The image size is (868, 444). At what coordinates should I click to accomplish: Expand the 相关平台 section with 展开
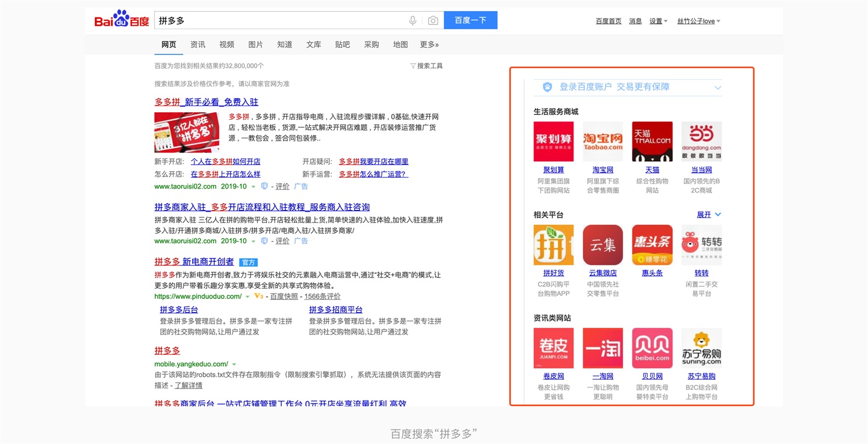(709, 214)
